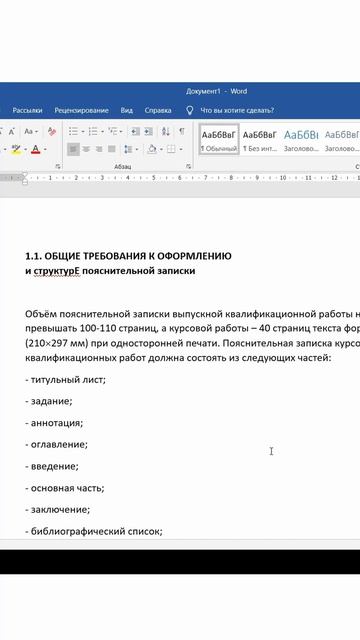Click the borders icon
Image resolution: width=360 pixels, height=640 pixels.
click(x=171, y=149)
